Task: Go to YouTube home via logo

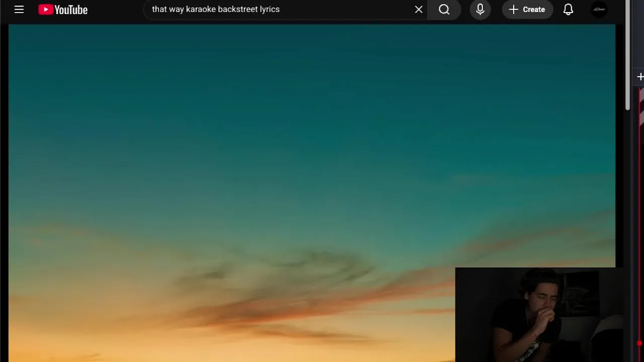Action: pos(63,10)
